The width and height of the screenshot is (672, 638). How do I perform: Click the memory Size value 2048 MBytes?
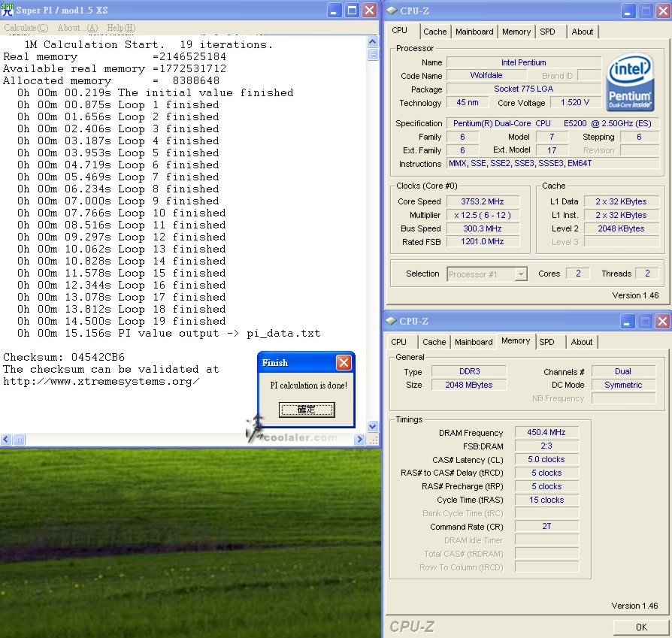click(469, 385)
